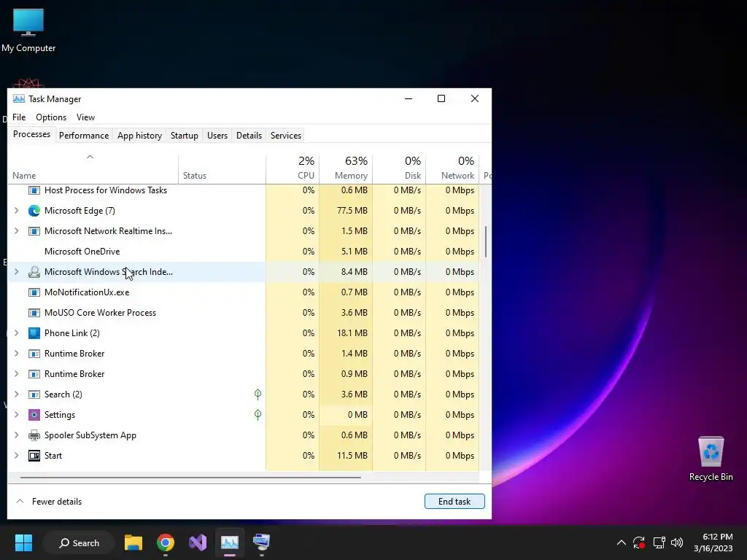Switch to the Services tab
This screenshot has width=747, height=560.
(286, 136)
